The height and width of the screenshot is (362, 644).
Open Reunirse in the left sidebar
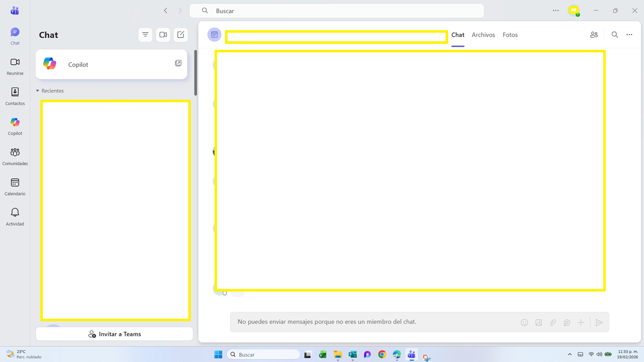point(15,66)
